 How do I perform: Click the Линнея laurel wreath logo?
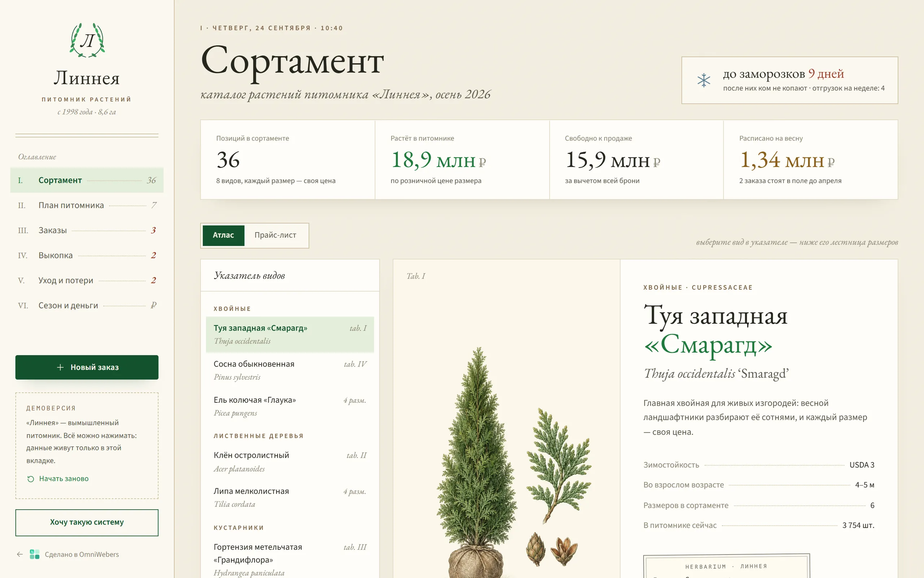(x=87, y=40)
